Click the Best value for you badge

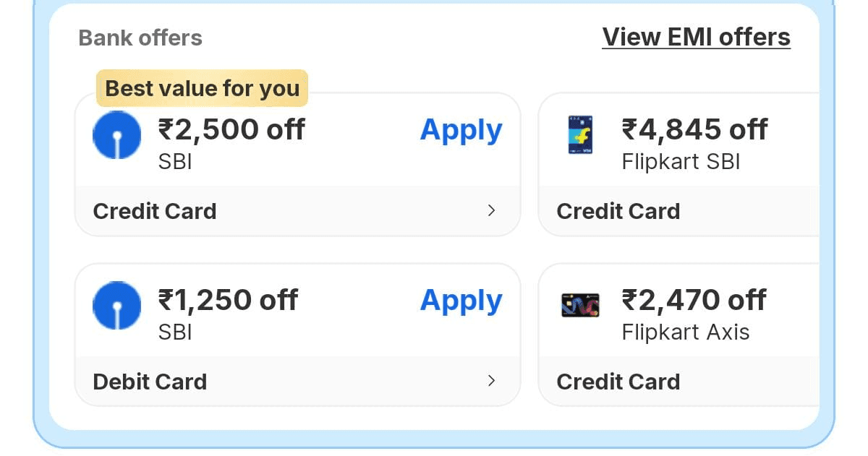[x=202, y=88]
